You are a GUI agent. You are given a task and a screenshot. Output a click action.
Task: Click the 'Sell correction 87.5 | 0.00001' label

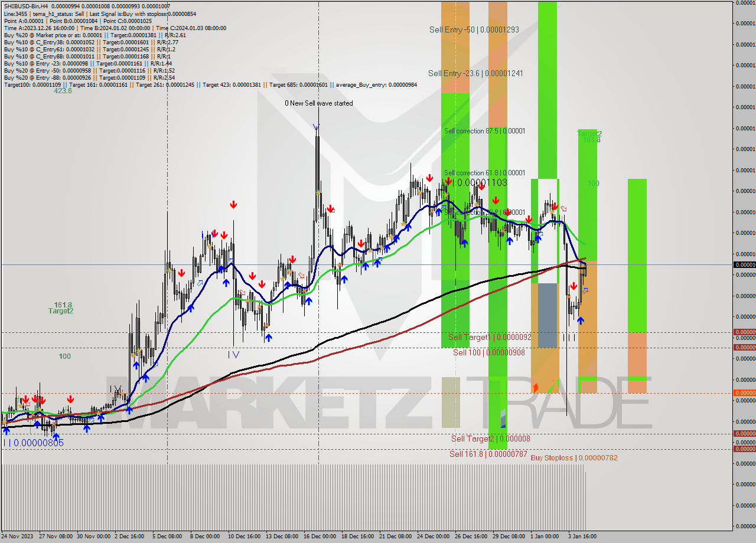484,131
